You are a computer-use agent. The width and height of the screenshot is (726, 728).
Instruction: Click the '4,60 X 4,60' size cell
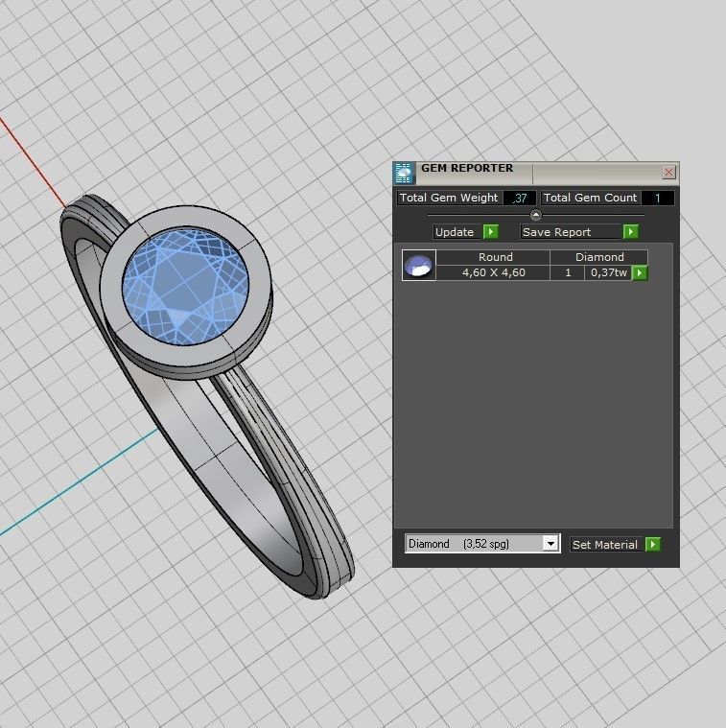click(x=493, y=272)
